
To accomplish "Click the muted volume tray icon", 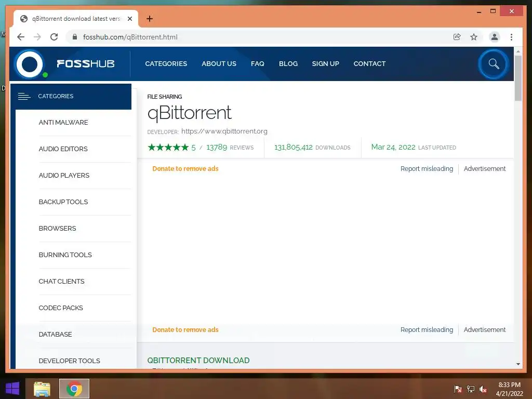I will click(x=483, y=389).
